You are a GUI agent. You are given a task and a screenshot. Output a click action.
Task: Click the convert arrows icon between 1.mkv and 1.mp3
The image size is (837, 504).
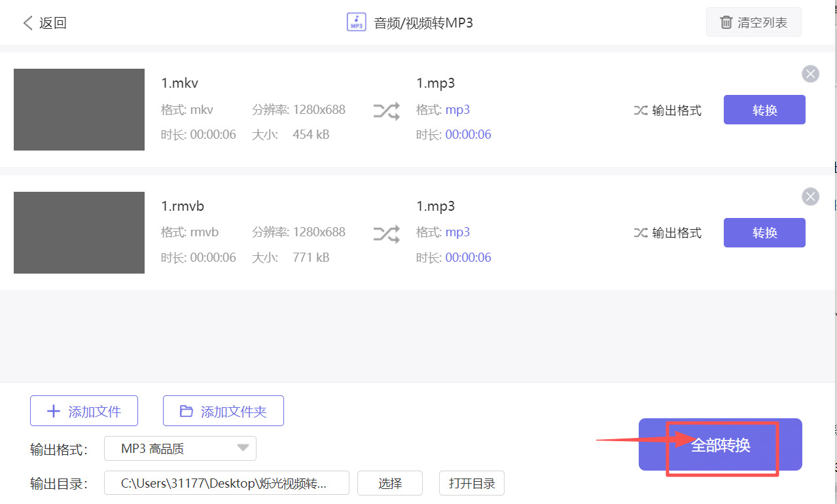coord(386,111)
